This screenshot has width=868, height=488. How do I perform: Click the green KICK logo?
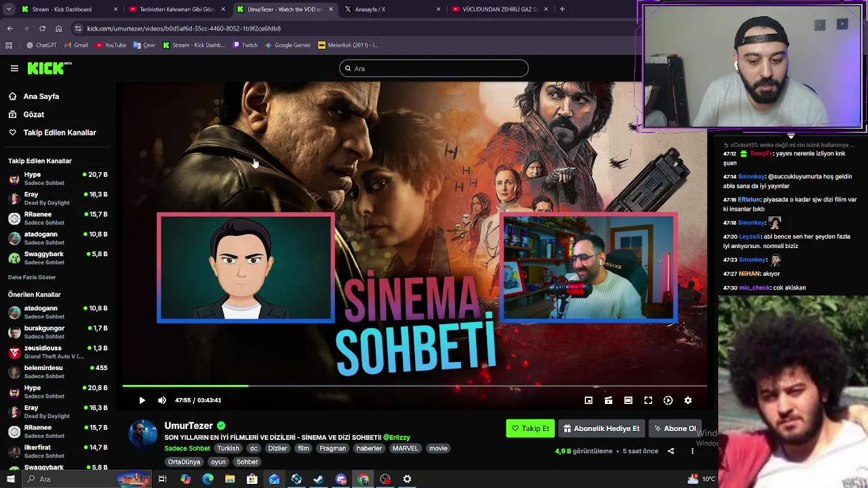click(x=49, y=68)
